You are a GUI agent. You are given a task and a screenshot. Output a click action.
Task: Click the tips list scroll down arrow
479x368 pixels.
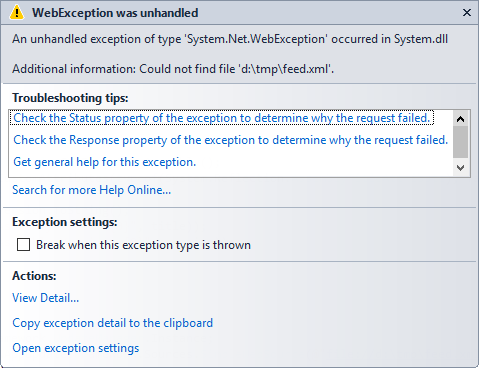[x=461, y=168]
